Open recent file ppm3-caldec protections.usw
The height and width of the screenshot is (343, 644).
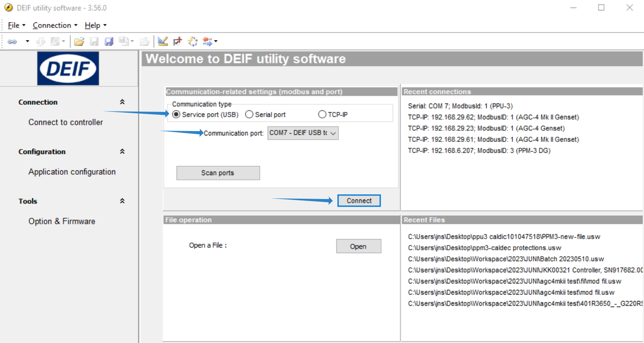(x=484, y=248)
